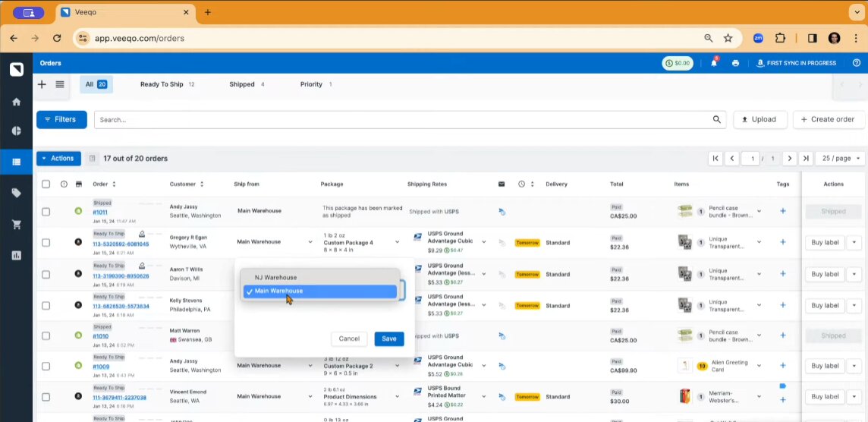Expand the Actions dropdown button

58,159
